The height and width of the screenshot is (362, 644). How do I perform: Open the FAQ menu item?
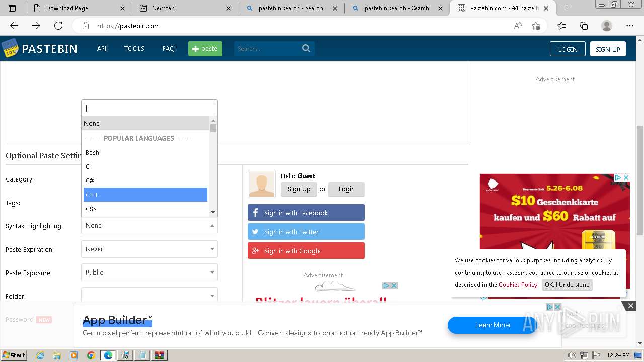[168, 48]
